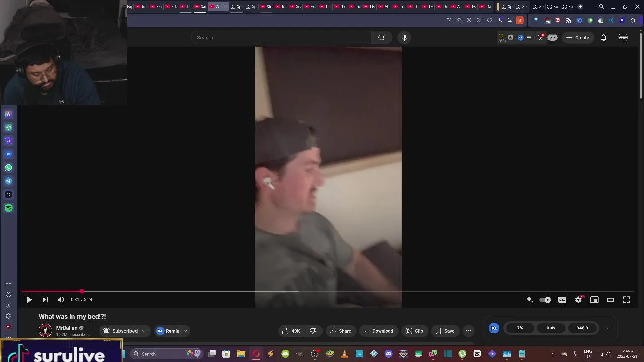The height and width of the screenshot is (362, 644).
Task: Click the Share button
Action: click(340, 331)
